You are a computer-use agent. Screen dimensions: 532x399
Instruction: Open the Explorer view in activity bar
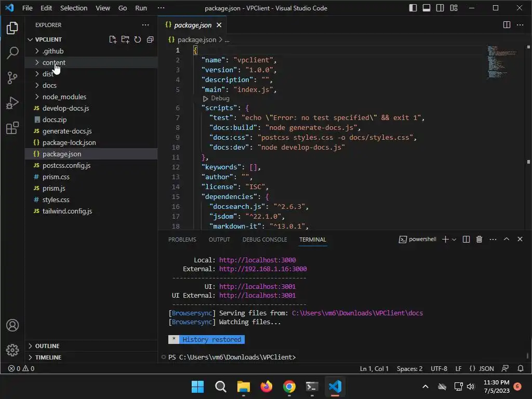[x=12, y=28]
